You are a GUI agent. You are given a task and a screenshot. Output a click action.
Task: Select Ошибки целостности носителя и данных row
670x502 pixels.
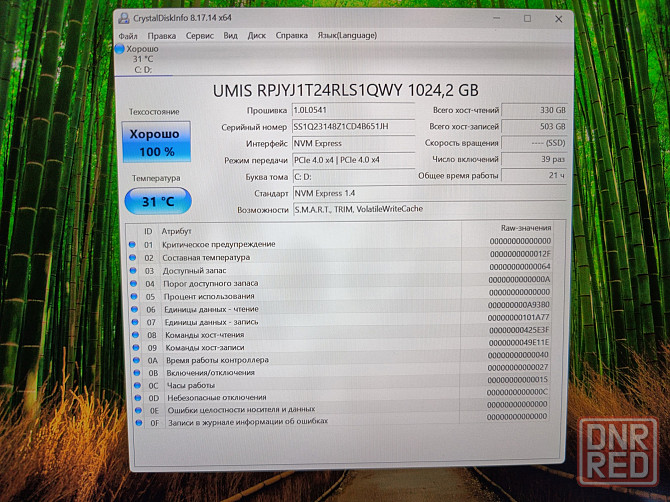click(341, 408)
